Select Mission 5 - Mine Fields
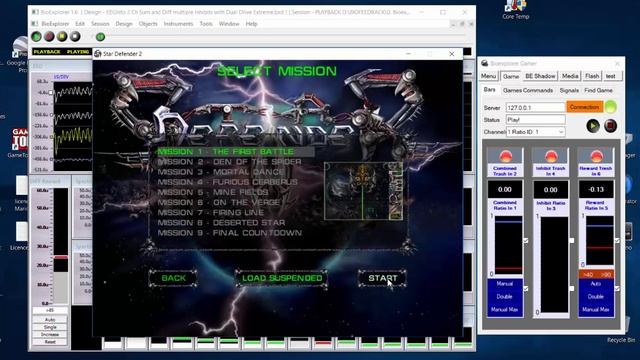 tap(213, 192)
